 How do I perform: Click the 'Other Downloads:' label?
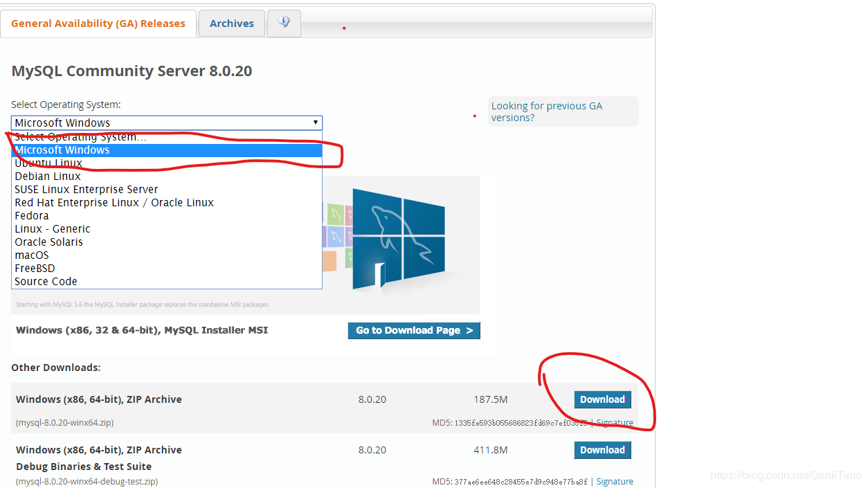tap(56, 368)
